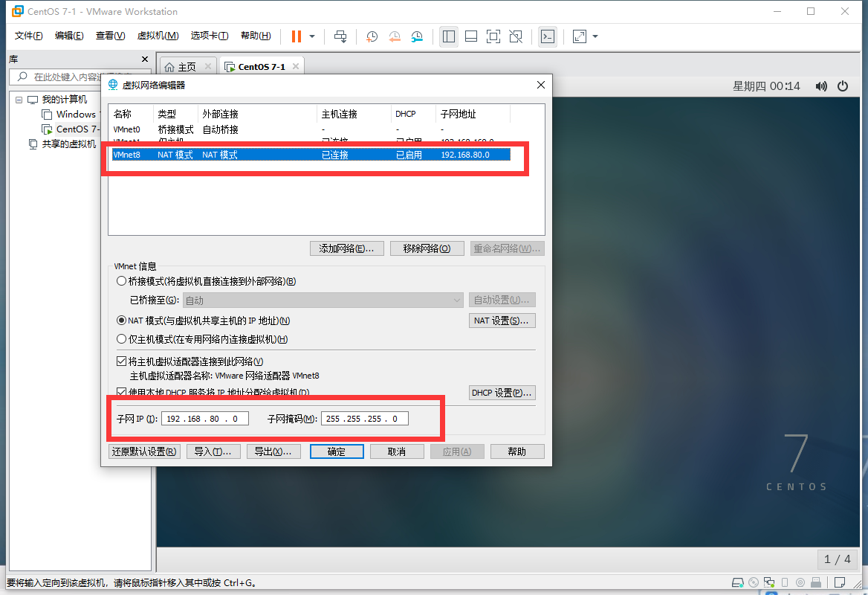Click the 移除网络(O) button
This screenshot has width=868, height=595.
[x=427, y=248]
